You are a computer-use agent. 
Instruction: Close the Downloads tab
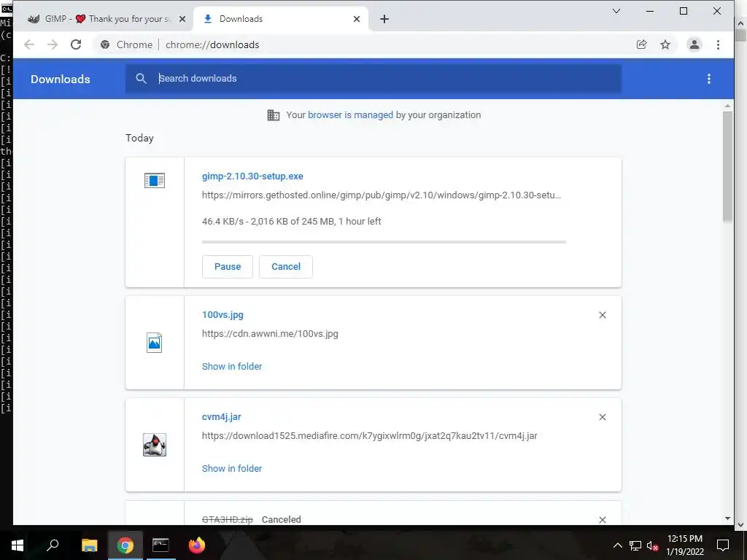point(356,19)
